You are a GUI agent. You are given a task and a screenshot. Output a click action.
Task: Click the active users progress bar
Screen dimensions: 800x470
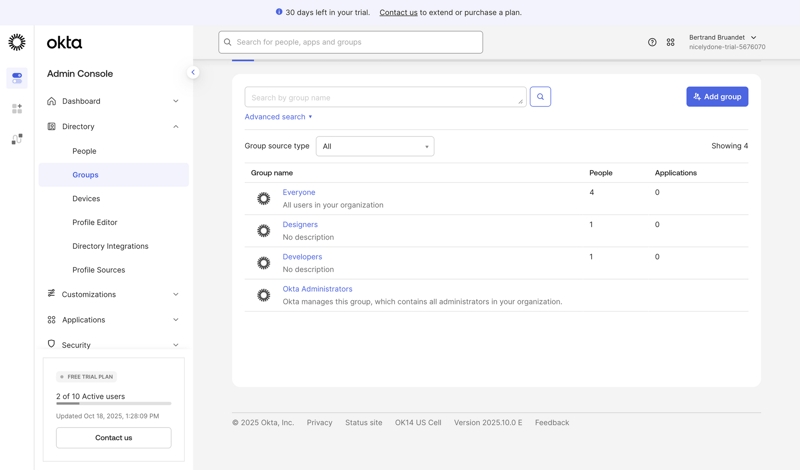click(114, 404)
